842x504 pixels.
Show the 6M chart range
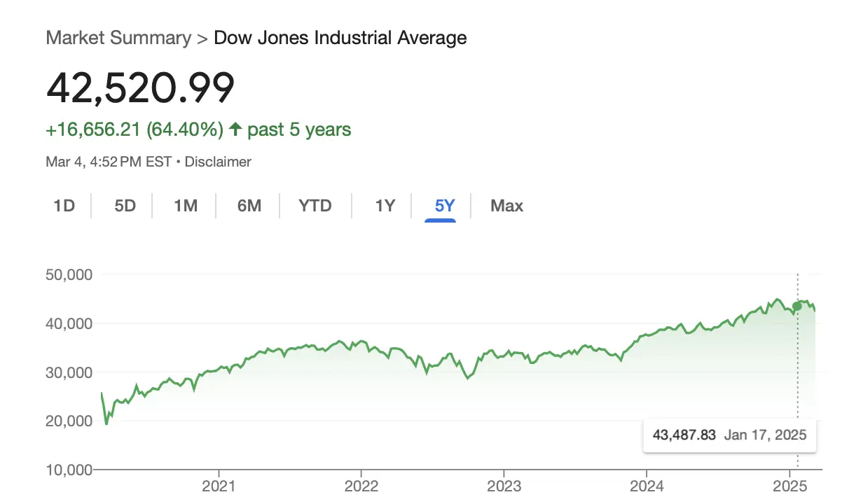coord(249,206)
